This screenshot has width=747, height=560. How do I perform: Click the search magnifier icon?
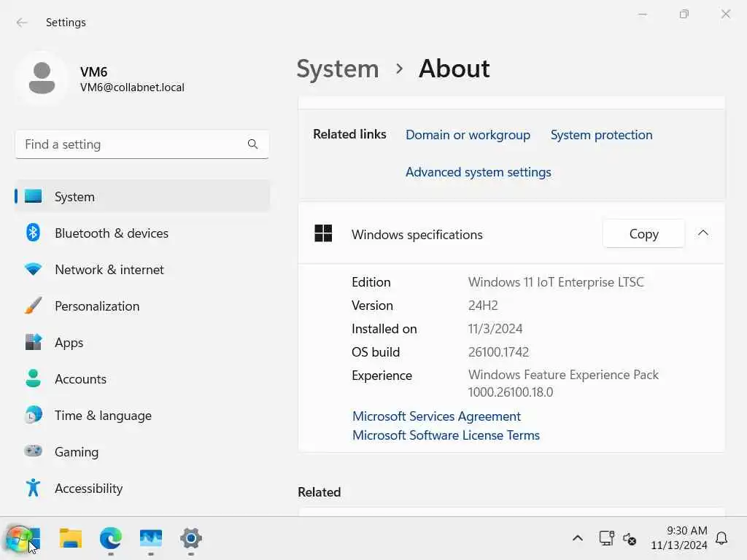[252, 144]
